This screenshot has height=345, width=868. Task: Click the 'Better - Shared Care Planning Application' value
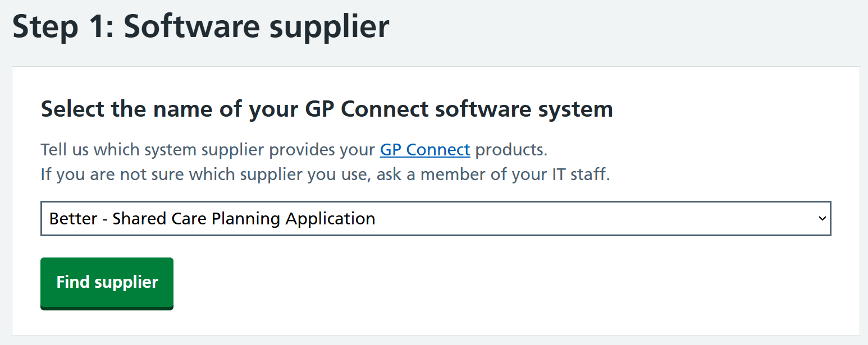(x=212, y=218)
